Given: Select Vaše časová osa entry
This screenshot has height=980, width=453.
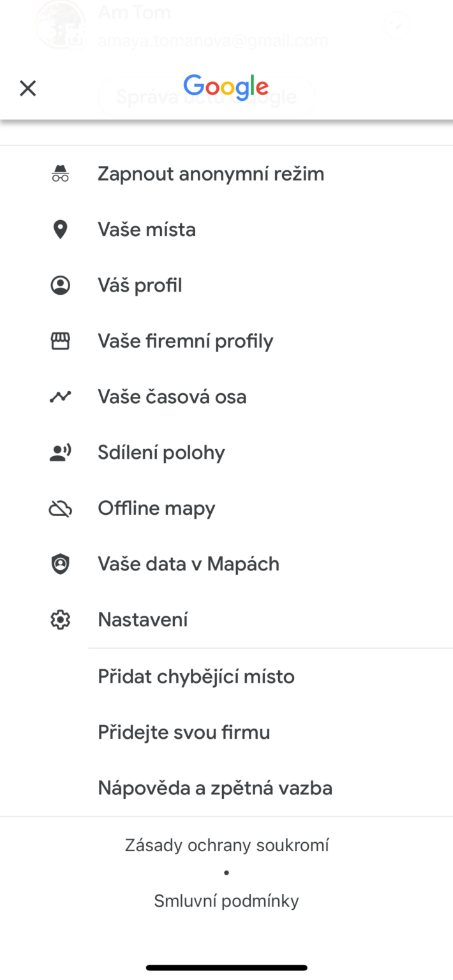Looking at the screenshot, I should 226,397.
